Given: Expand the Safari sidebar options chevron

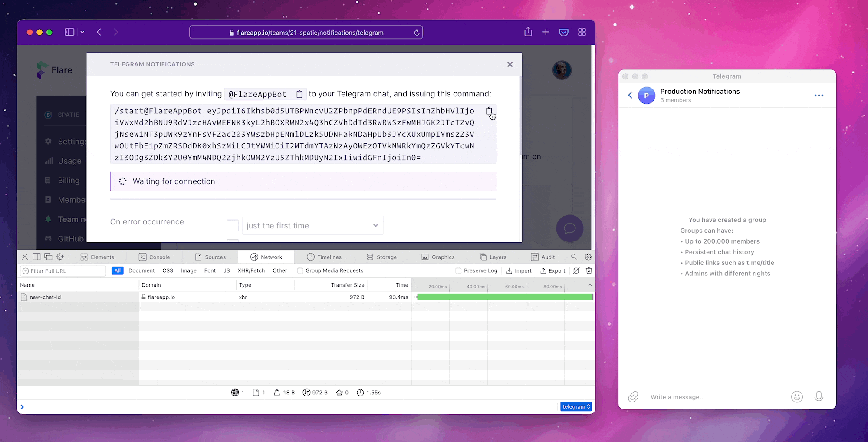Looking at the screenshot, I should coord(82,32).
